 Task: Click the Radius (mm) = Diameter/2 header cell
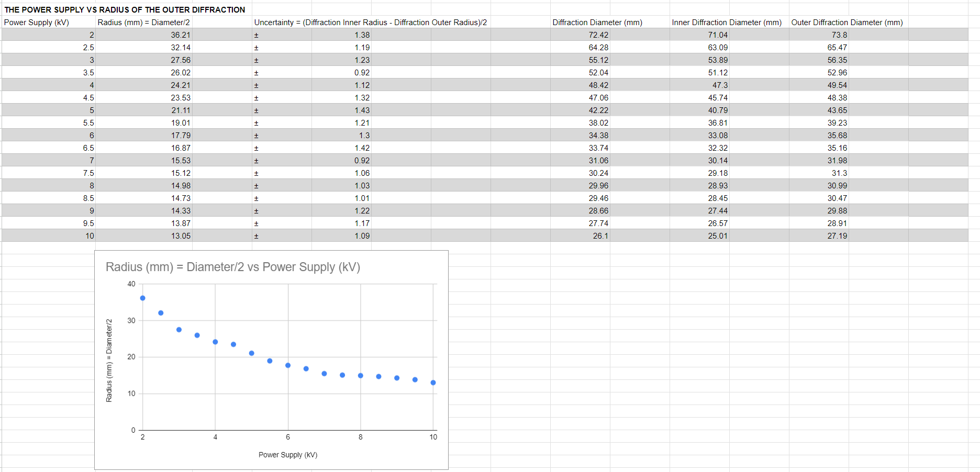coord(144,22)
